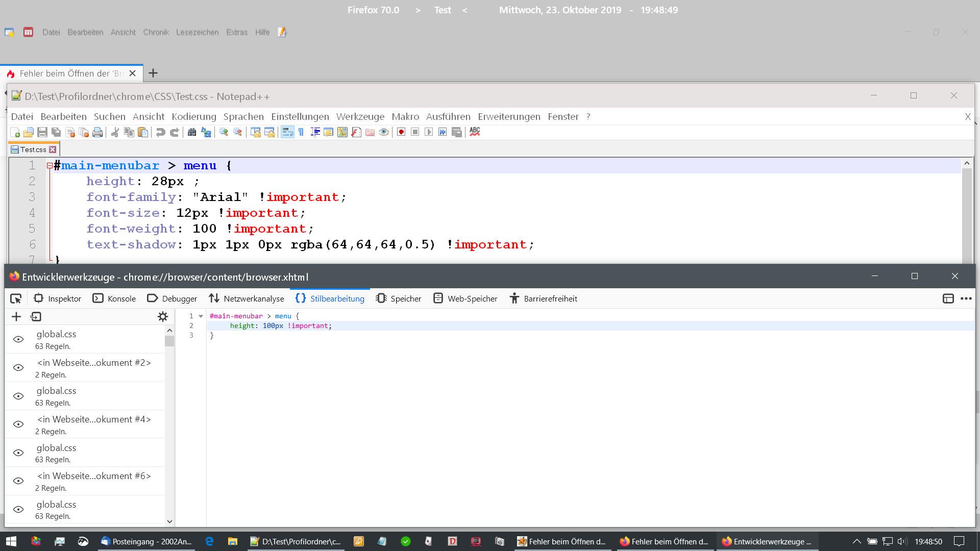980x551 pixels.
Task: Toggle visibility of first global.css
Action: [18, 340]
